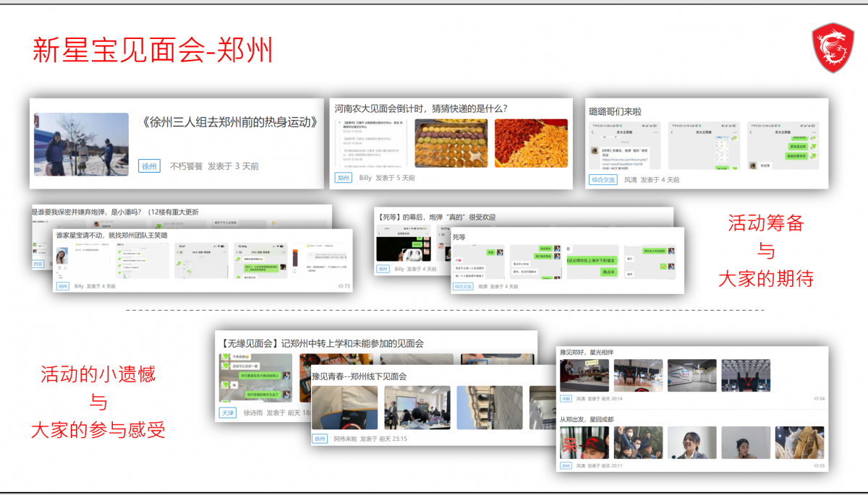Click the 活动的小遗憾 red text
The width and height of the screenshot is (868, 495).
click(98, 374)
